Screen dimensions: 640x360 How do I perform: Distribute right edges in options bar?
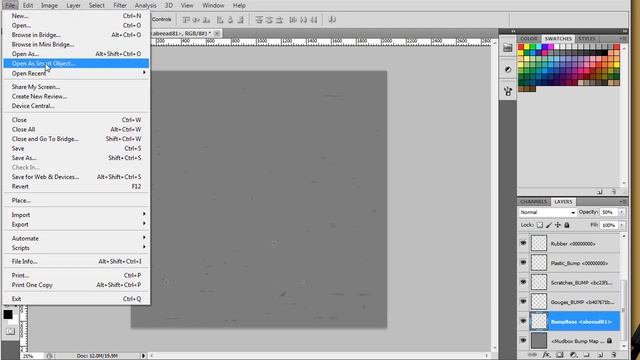click(x=313, y=20)
